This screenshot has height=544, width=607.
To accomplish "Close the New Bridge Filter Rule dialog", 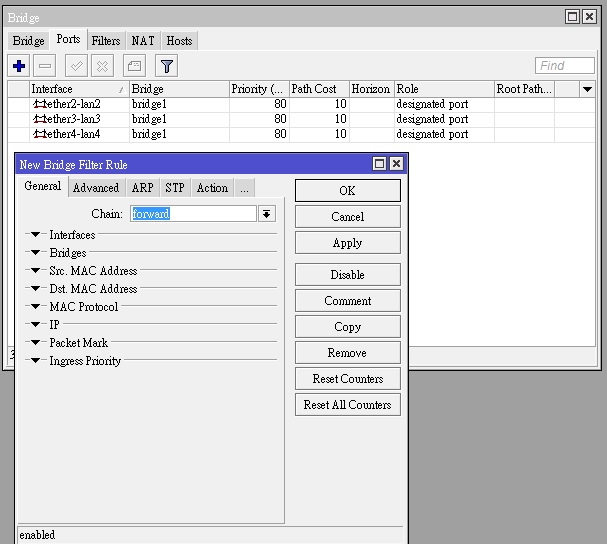I will 396,164.
